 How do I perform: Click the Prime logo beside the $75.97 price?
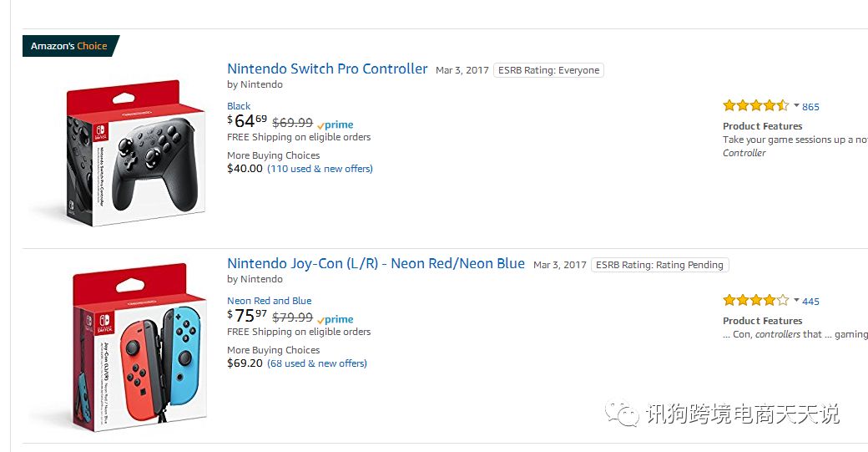(336, 319)
